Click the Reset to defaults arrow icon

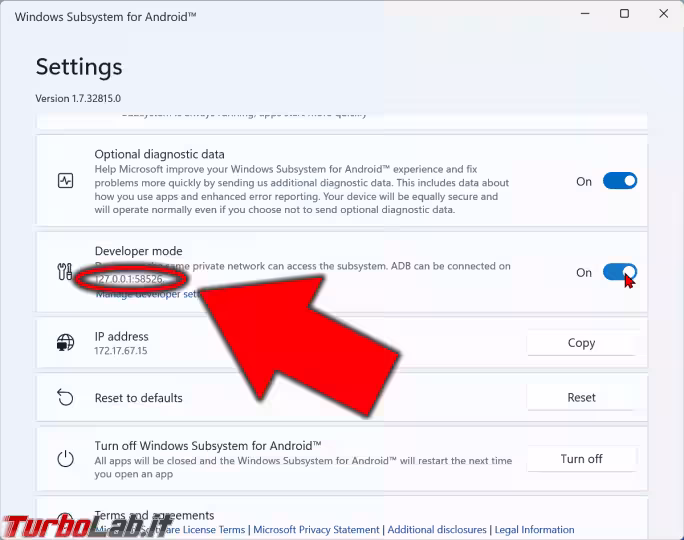(65, 397)
